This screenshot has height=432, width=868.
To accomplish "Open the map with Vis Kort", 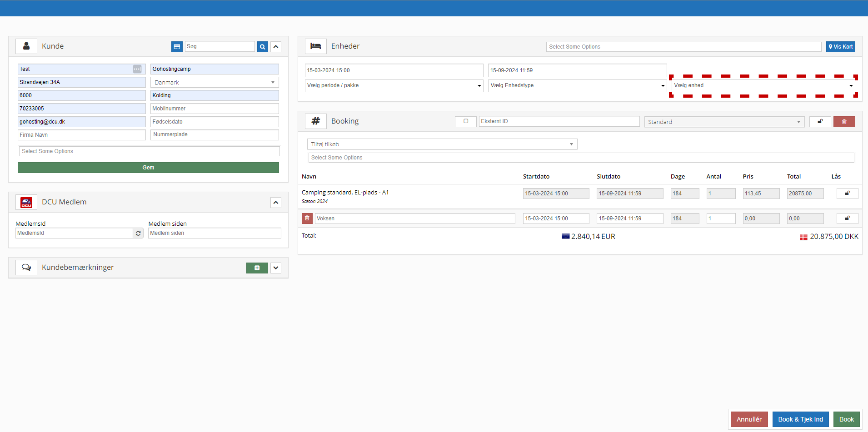I will point(840,47).
